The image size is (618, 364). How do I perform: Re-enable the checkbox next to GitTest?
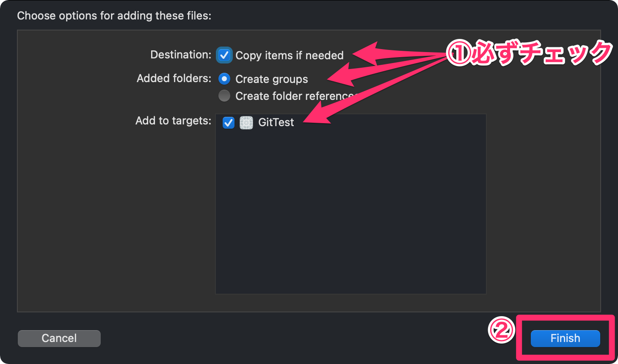[x=228, y=122]
